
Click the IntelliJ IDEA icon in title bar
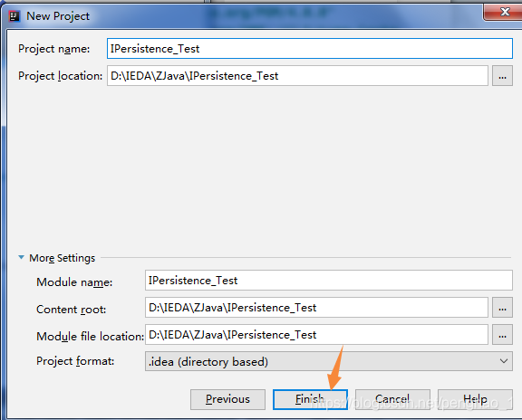[14, 15]
